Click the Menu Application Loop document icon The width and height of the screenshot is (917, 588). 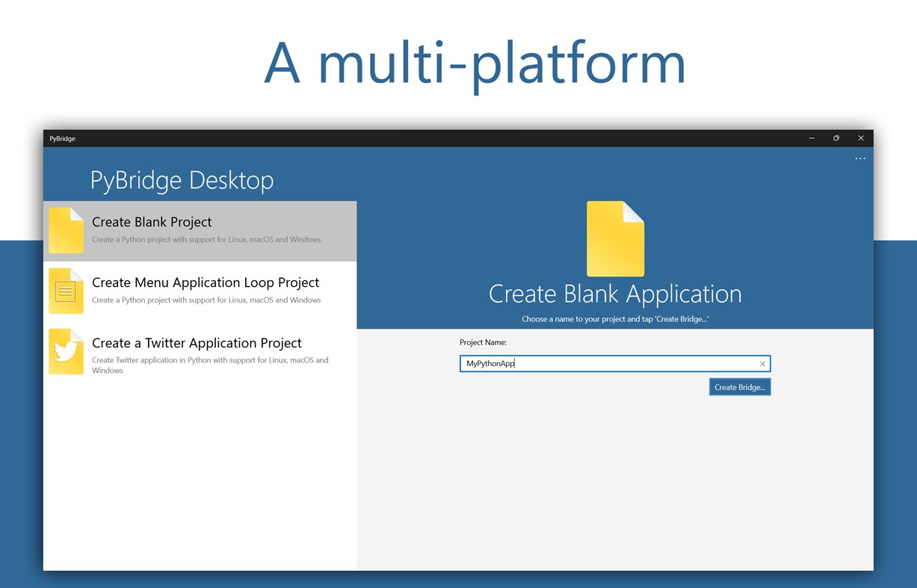tap(66, 291)
